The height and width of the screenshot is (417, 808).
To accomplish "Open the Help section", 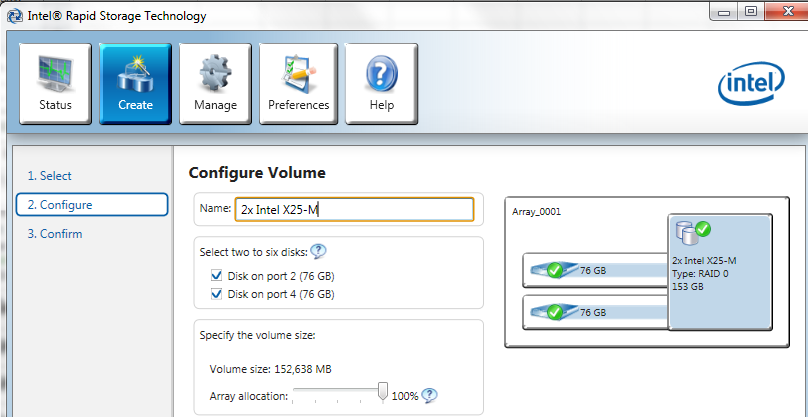I will click(381, 84).
